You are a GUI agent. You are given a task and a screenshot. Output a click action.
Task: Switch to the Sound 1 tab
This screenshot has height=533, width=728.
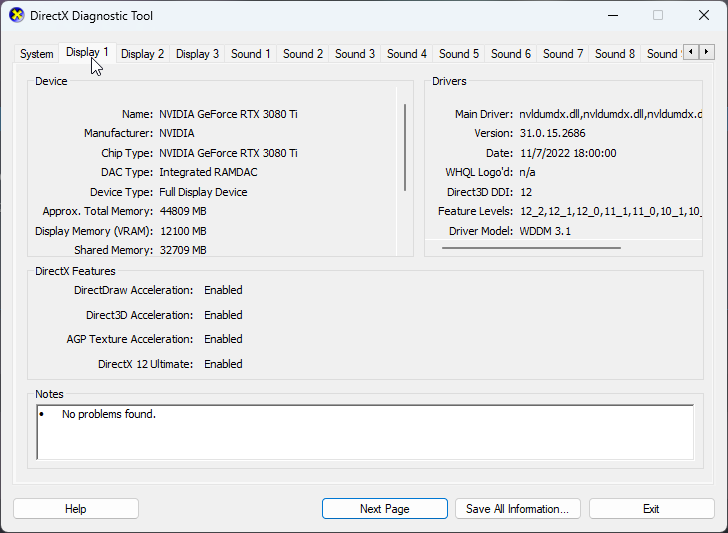[x=251, y=54]
